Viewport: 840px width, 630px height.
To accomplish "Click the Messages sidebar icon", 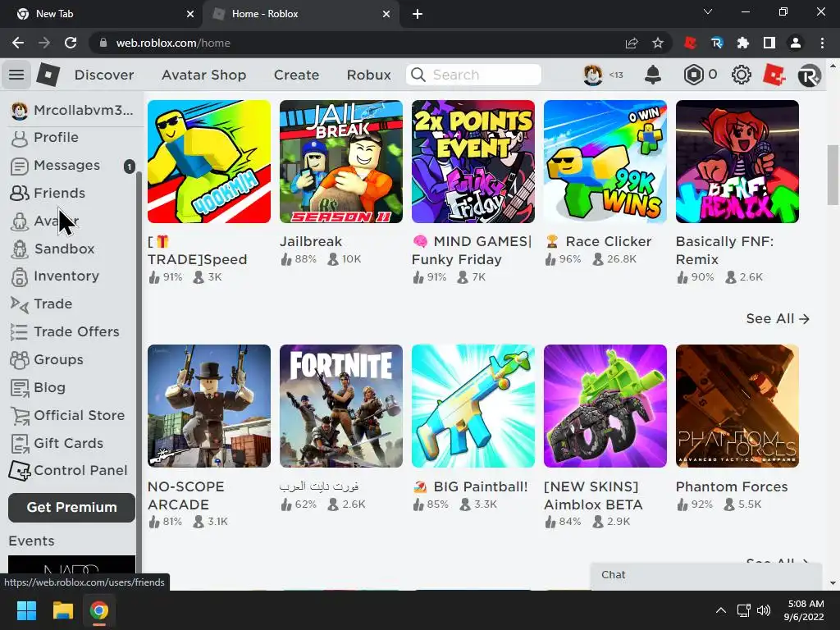I will [x=20, y=166].
